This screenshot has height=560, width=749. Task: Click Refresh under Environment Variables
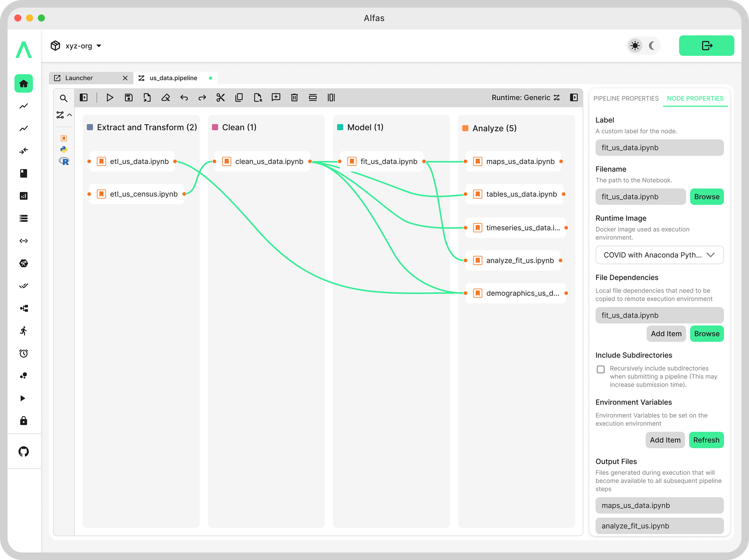coord(706,440)
